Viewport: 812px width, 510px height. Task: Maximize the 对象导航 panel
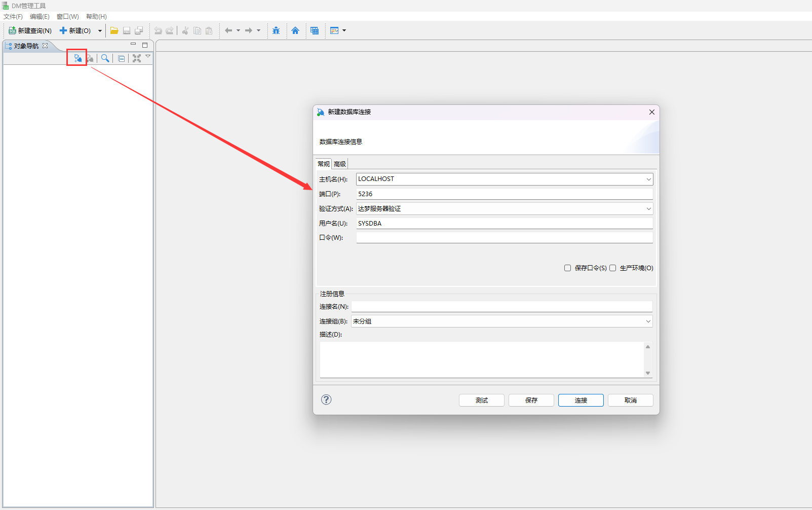(145, 45)
